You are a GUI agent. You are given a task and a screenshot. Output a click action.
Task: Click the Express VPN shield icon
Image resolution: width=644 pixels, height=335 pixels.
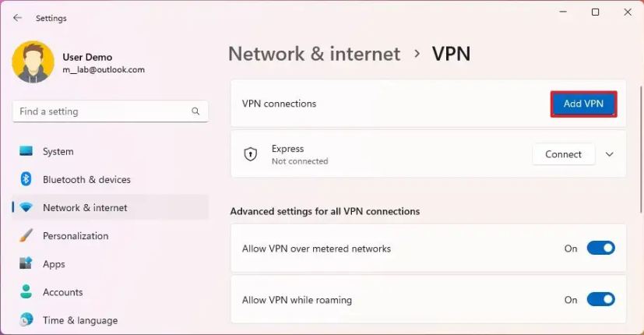[x=250, y=154]
